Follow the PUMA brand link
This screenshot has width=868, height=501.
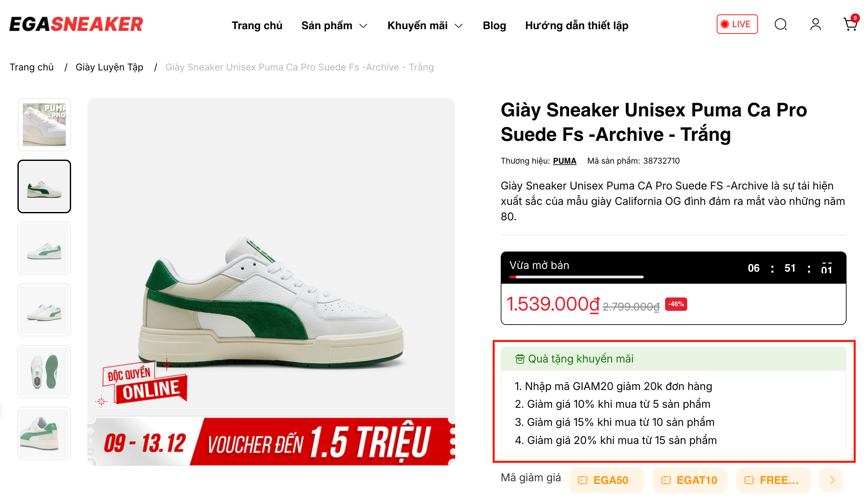[x=564, y=161]
